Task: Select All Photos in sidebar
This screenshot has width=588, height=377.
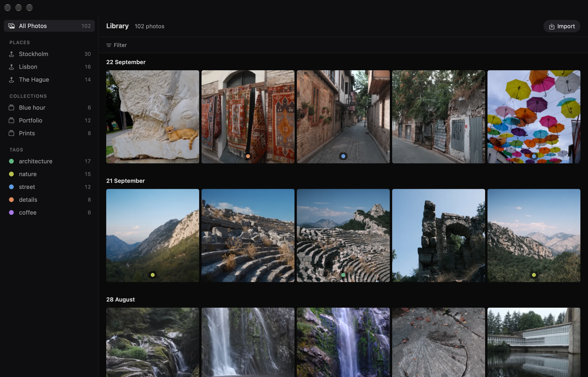Action: (x=49, y=26)
